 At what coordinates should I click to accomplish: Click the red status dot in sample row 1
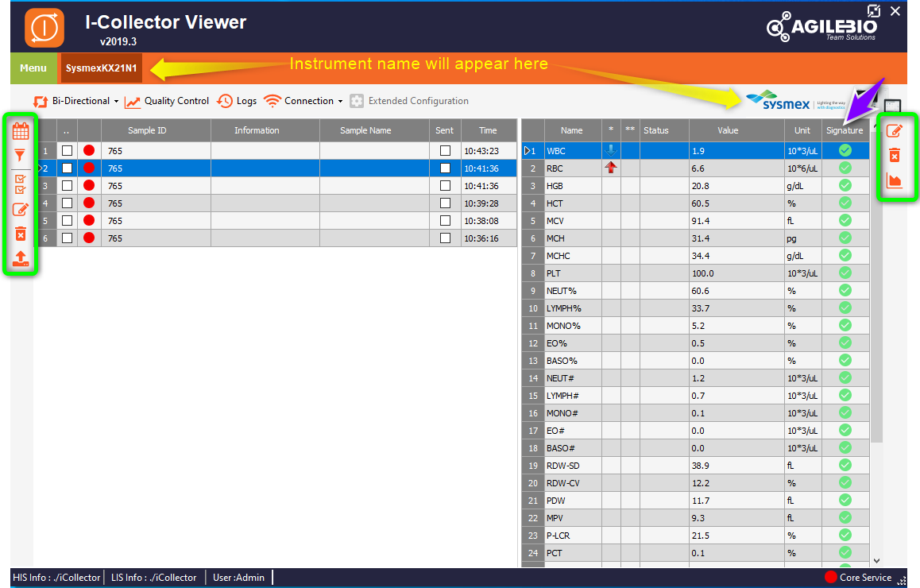coord(89,150)
